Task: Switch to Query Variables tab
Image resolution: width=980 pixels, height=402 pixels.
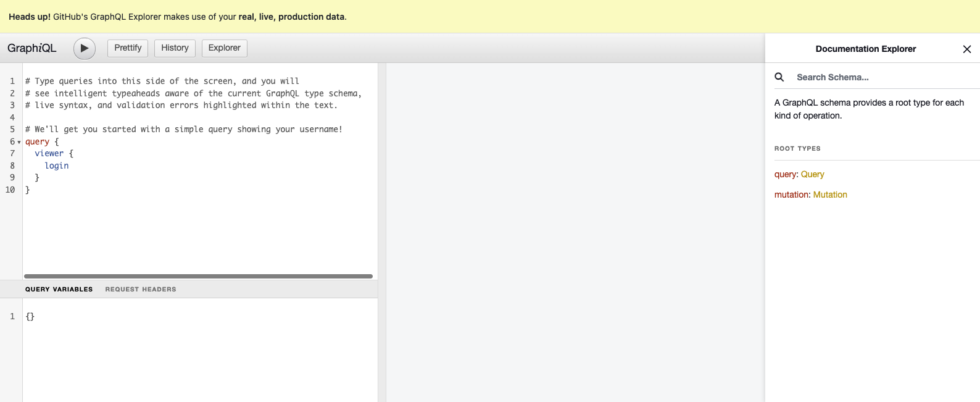Action: point(59,289)
